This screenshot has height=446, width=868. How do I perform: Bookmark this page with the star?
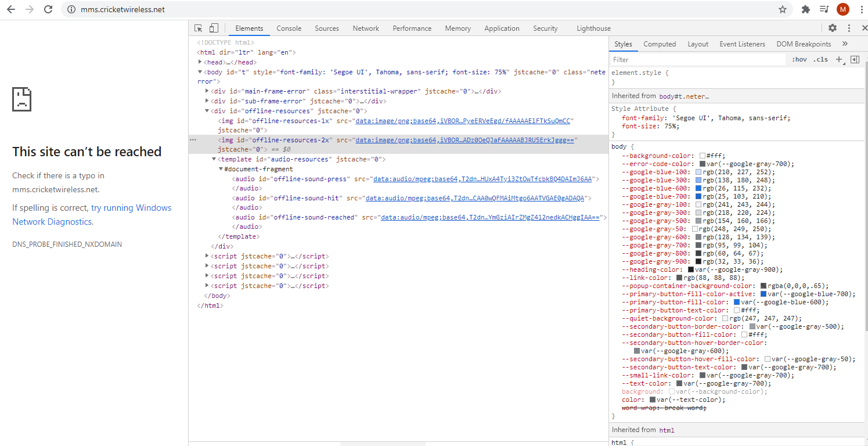pyautogui.click(x=783, y=9)
